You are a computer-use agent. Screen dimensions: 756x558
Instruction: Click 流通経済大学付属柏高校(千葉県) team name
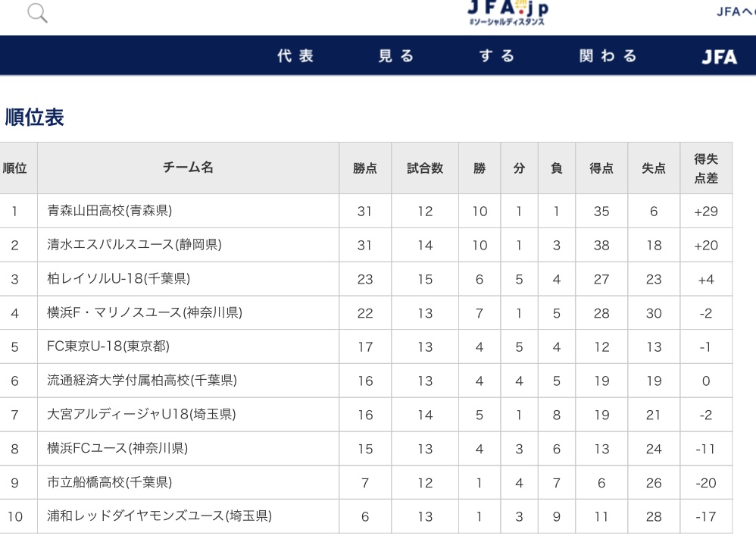pyautogui.click(x=142, y=381)
